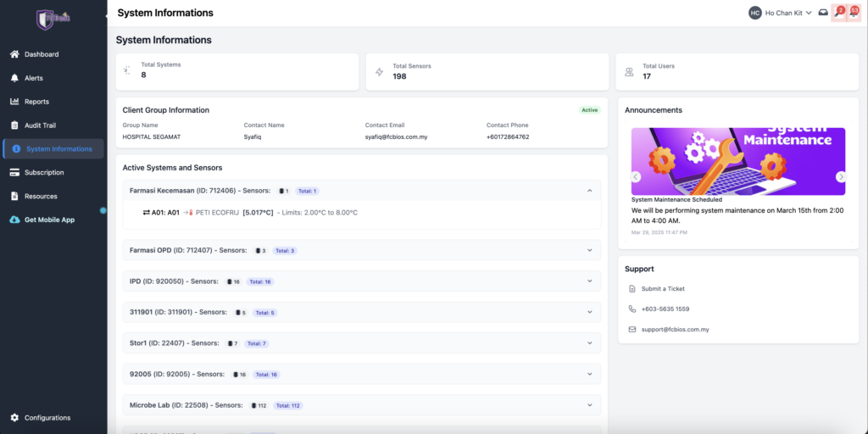Click the carousel previous arrow on announcement
The height and width of the screenshot is (434, 868).
(636, 177)
